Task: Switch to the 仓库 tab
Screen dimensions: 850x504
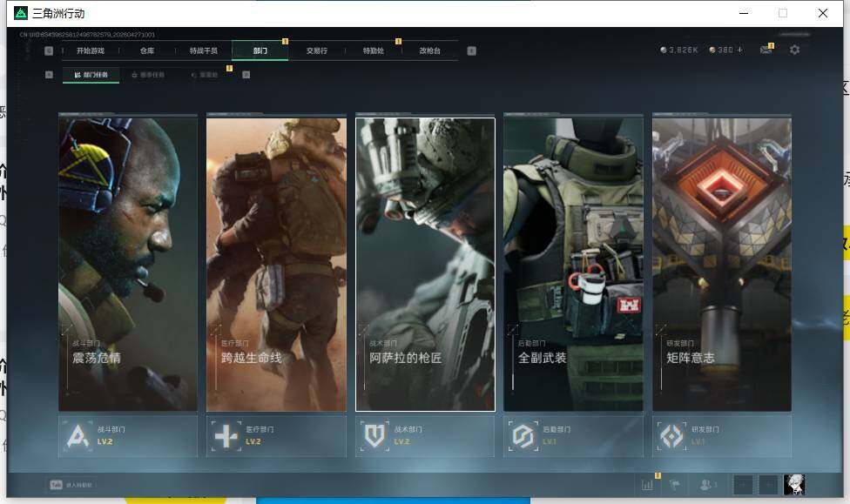Action: pyautogui.click(x=147, y=50)
